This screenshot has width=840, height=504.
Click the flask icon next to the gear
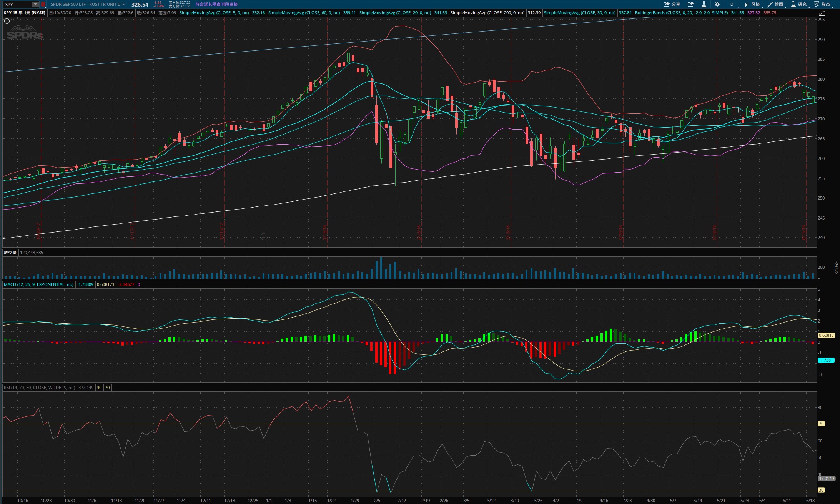[704, 4]
